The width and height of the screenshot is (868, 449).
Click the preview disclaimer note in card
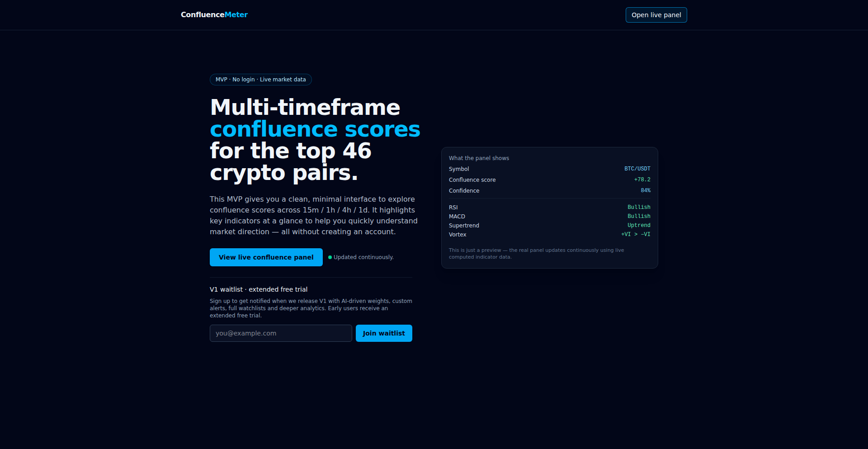[536, 253]
